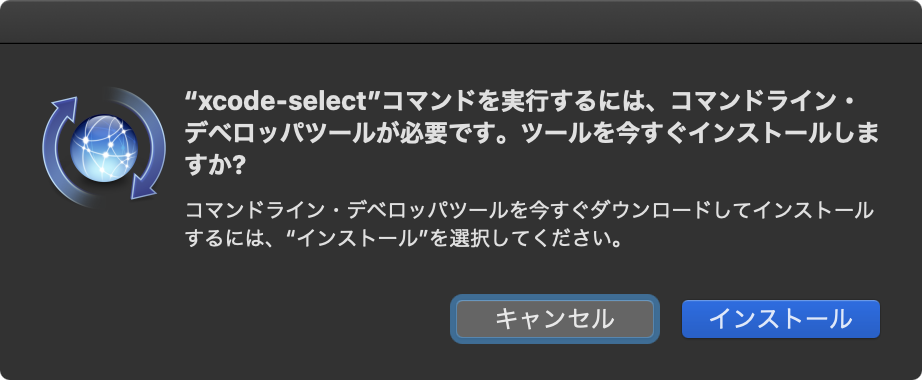Click the dialog's dark title bar
The image size is (922, 380).
click(x=461, y=21)
